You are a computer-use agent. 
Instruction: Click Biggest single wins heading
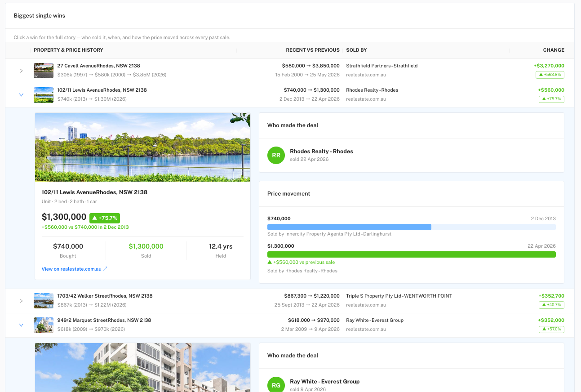[x=40, y=16]
